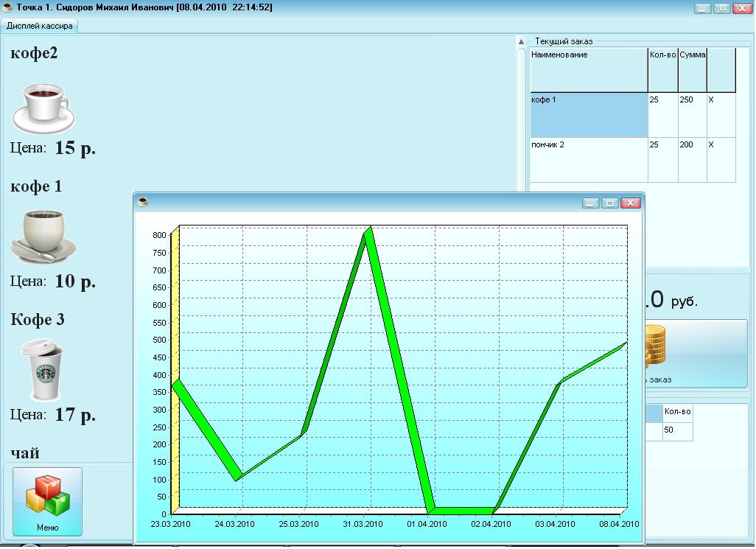Click the кофе 1 quantity cell showing 25
This screenshot has width=756, height=549.
point(662,114)
